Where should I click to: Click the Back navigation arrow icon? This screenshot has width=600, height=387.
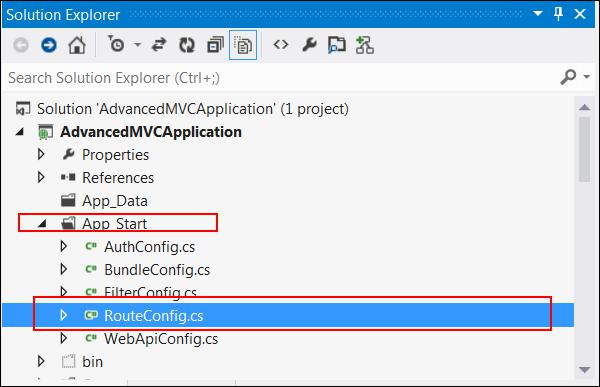coord(21,45)
